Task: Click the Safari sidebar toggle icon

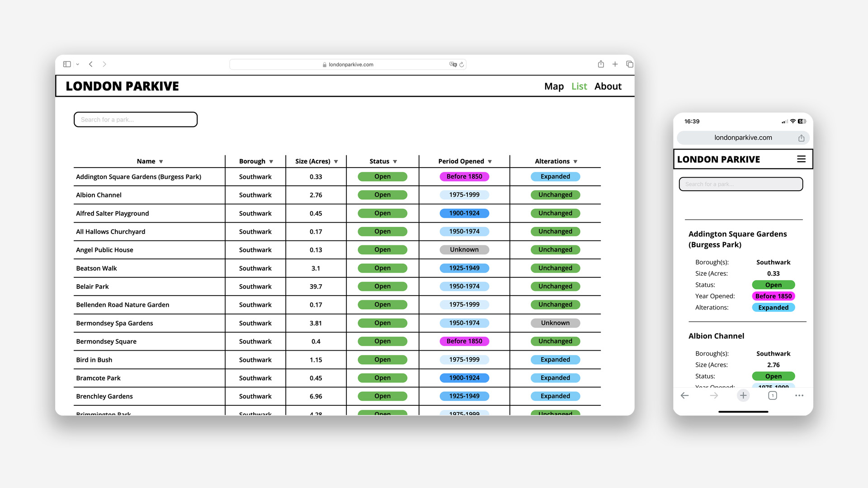Action: [x=67, y=64]
